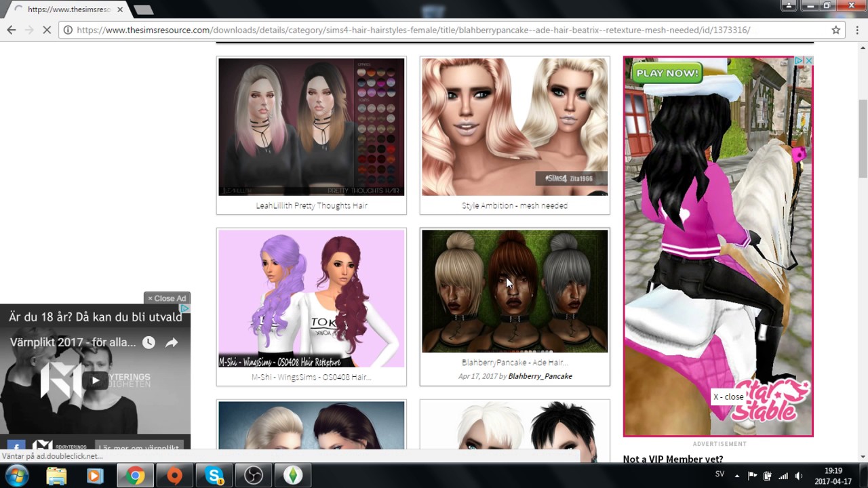Open the AdChoices icon on Star Stable ad
Screen dimensions: 868x488
coord(800,61)
